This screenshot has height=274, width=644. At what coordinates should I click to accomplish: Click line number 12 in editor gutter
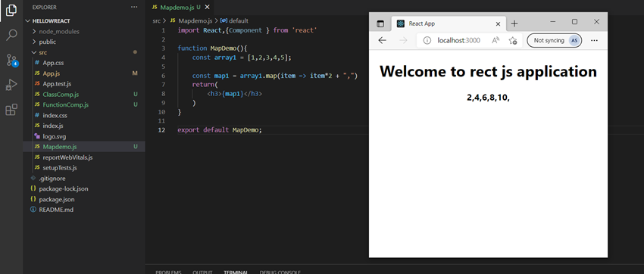pos(161,130)
